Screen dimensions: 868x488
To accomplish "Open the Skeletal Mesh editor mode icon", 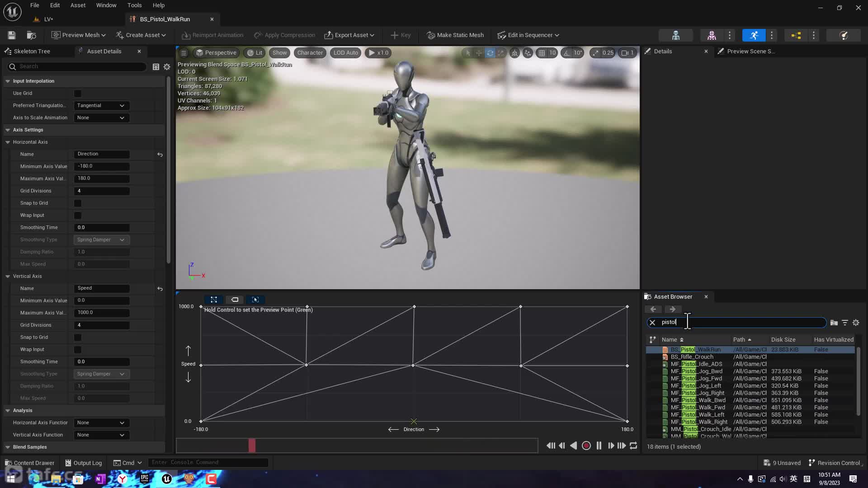I will [x=712, y=35].
